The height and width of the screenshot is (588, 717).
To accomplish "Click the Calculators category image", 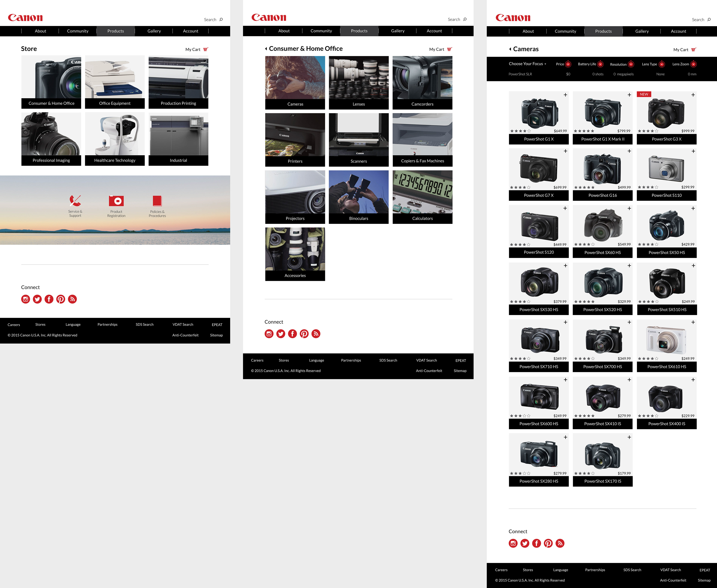I will pyautogui.click(x=422, y=192).
